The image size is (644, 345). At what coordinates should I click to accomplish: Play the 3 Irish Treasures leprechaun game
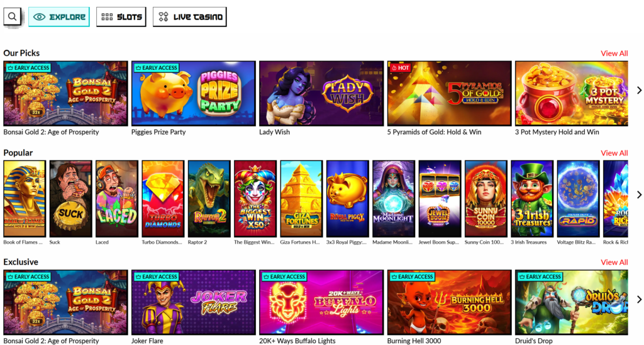point(532,198)
